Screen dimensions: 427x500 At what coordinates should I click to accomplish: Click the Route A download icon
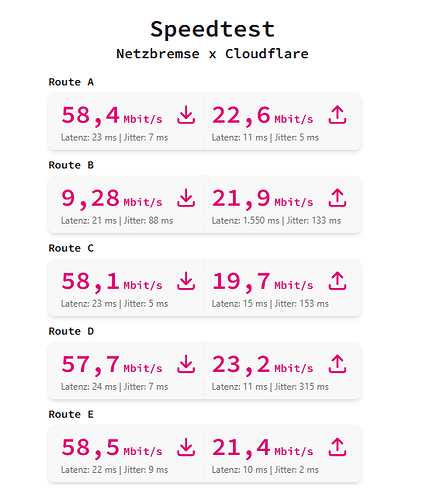point(186,115)
